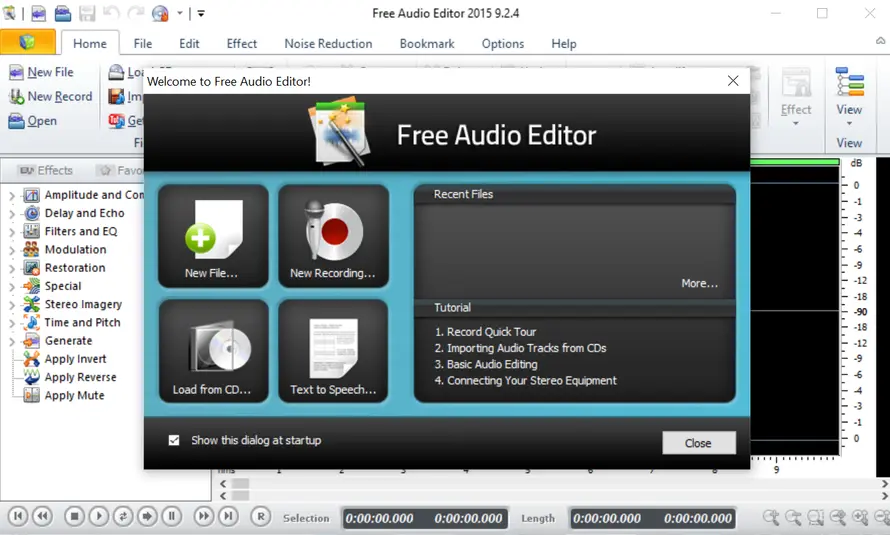Open the Options ribbon tab

(502, 44)
